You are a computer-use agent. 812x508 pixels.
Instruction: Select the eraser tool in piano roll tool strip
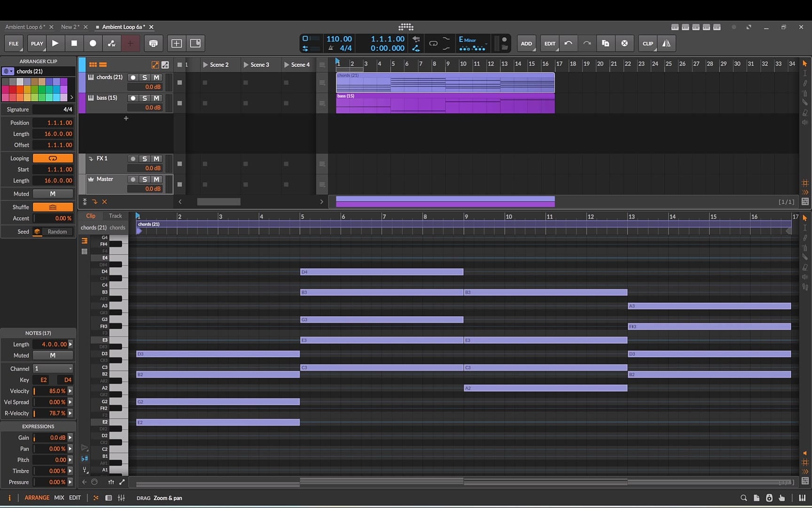[x=805, y=267]
